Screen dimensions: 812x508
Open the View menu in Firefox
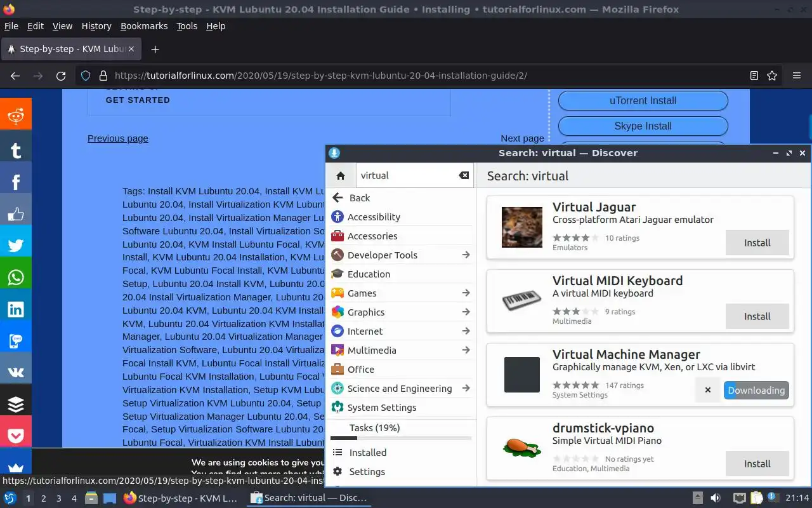tap(62, 26)
